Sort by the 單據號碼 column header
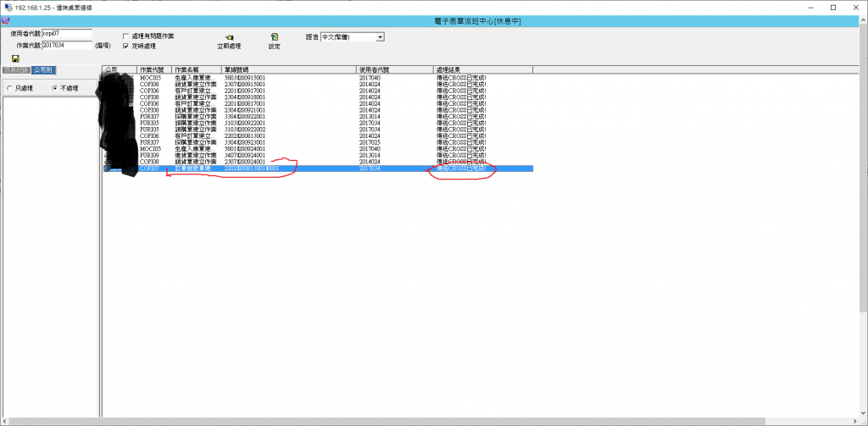 click(289, 69)
